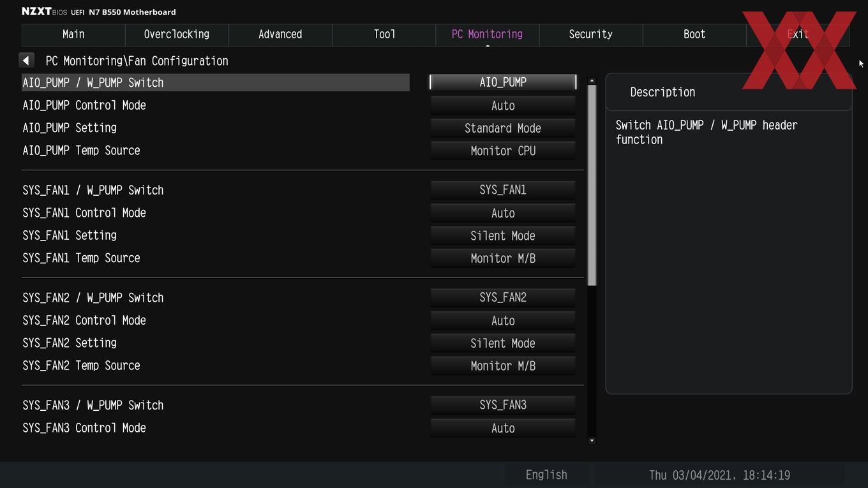
Task: Click the date and time display
Action: [x=719, y=475]
